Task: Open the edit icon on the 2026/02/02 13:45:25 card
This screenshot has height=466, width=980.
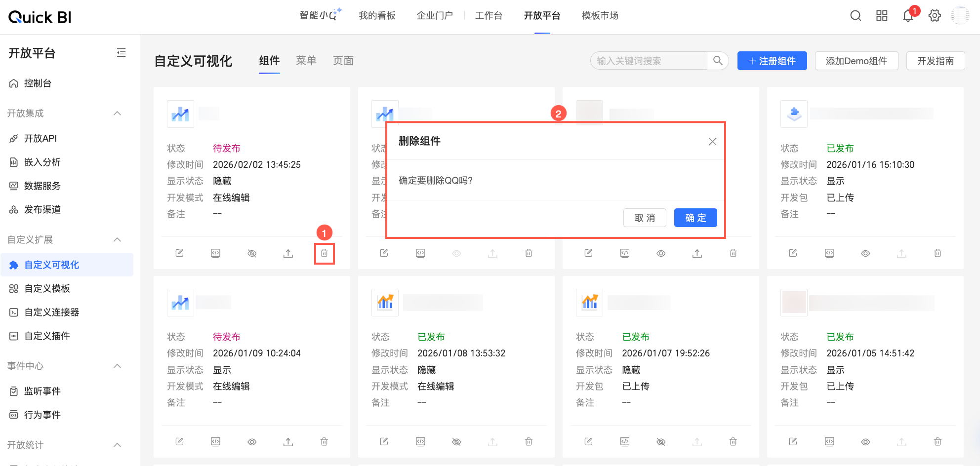Action: click(x=179, y=253)
